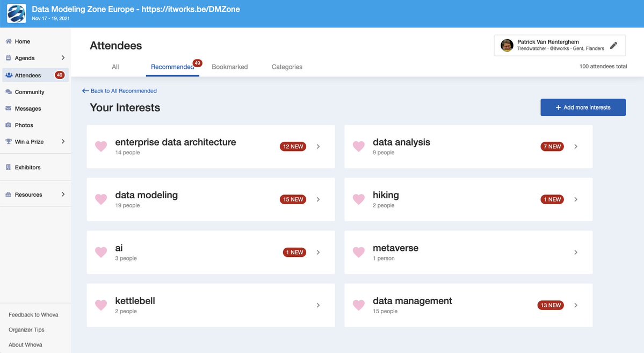Open Organizer Tips link

26,329
